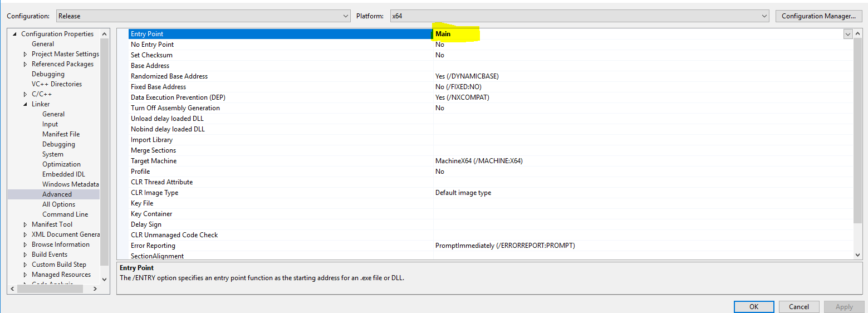Collapse the Configuration Properties tree node

(x=15, y=34)
